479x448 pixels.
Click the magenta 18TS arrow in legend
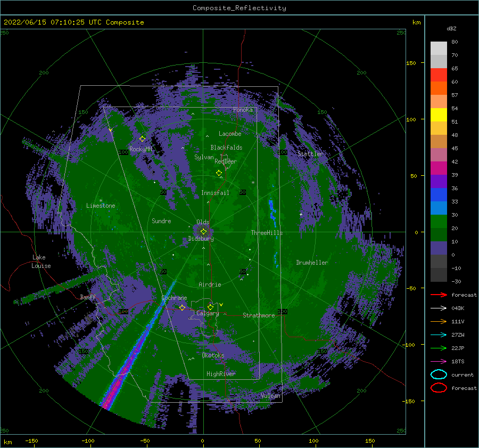point(439,362)
